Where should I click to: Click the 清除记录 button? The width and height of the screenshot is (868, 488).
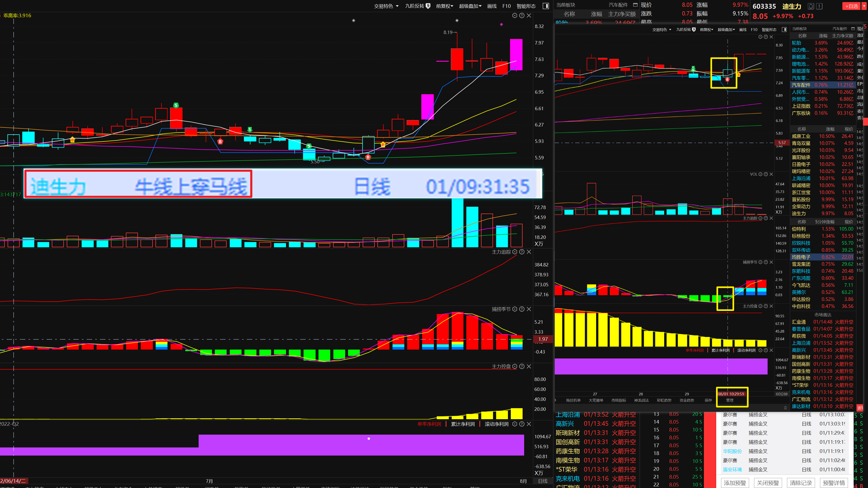click(801, 483)
